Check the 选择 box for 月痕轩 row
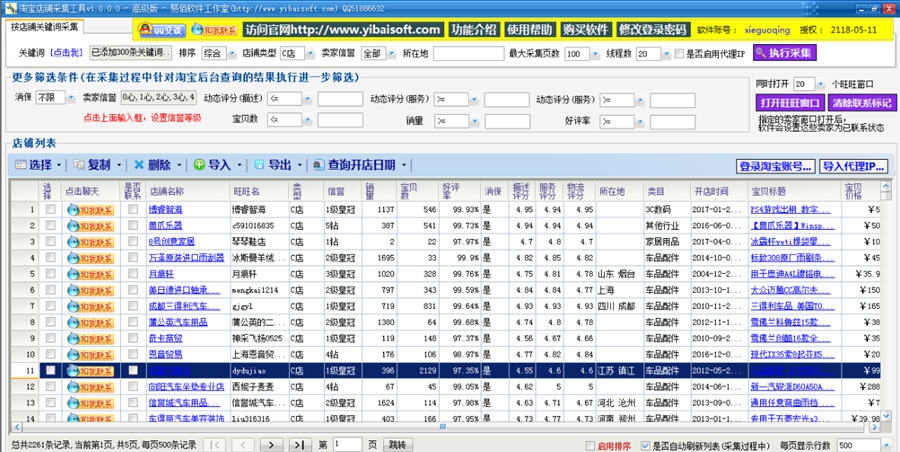 click(51, 274)
